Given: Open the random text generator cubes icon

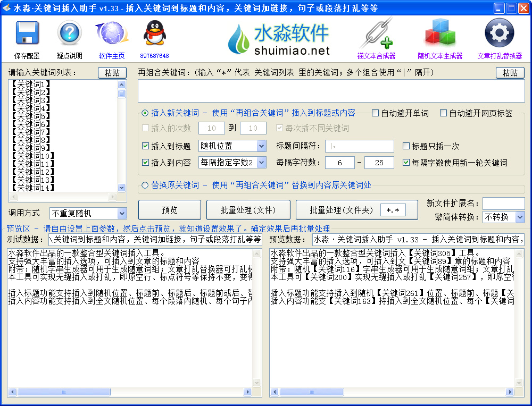Looking at the screenshot, I should tap(440, 33).
